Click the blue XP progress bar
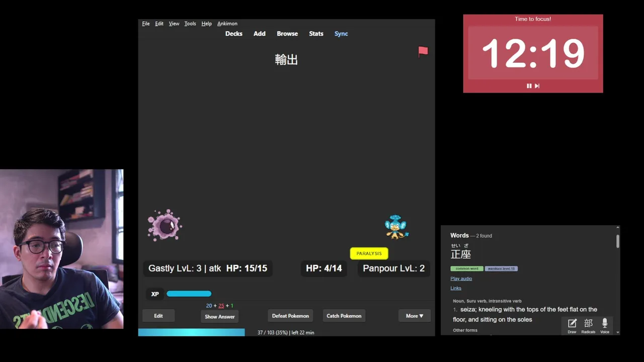 coord(189,294)
